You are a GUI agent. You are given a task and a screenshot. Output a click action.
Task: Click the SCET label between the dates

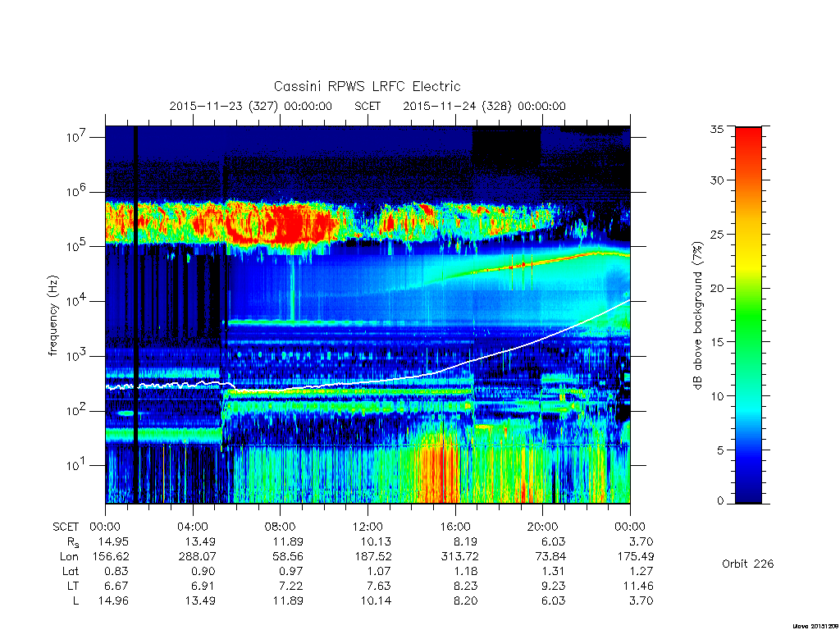[367, 106]
